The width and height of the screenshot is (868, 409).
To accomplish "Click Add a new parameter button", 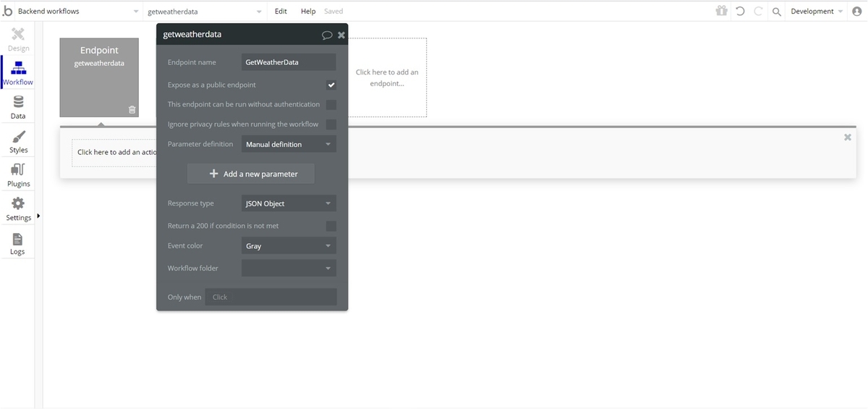I will pyautogui.click(x=252, y=174).
